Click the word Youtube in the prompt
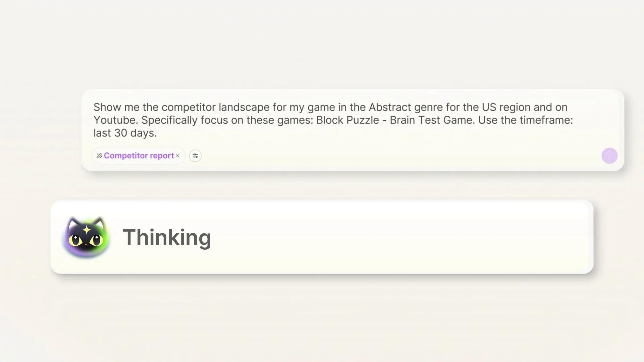This screenshot has height=362, width=644. (115, 120)
